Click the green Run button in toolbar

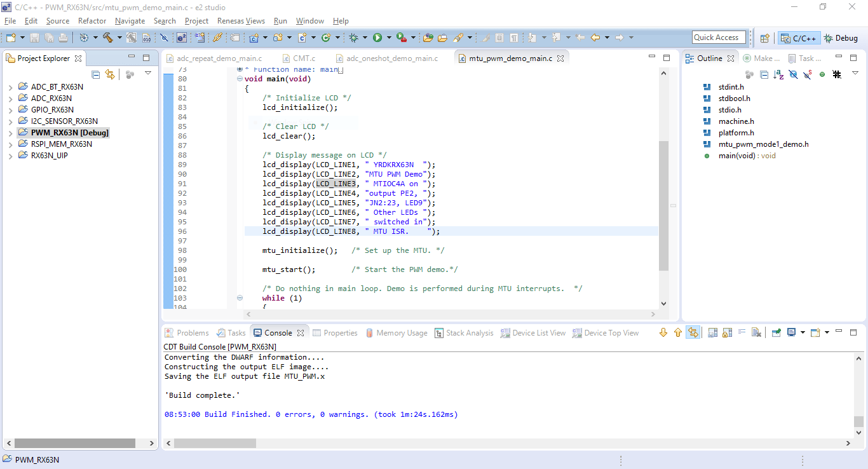pos(377,38)
